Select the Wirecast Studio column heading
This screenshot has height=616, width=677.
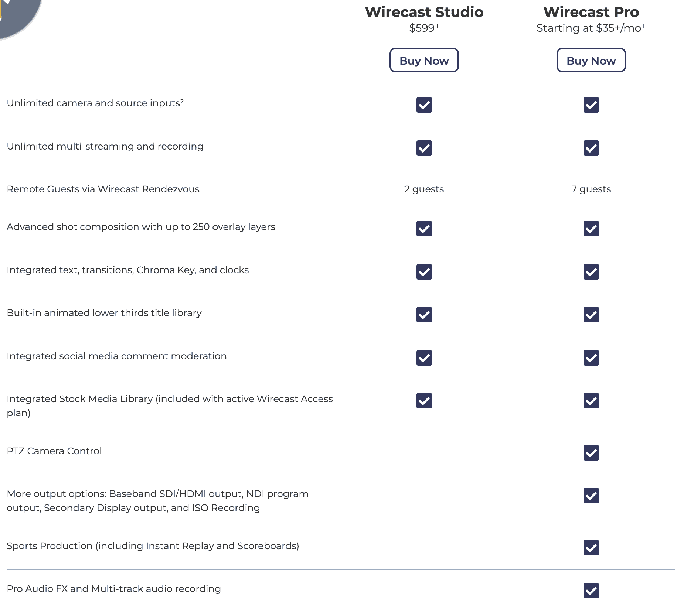(424, 12)
